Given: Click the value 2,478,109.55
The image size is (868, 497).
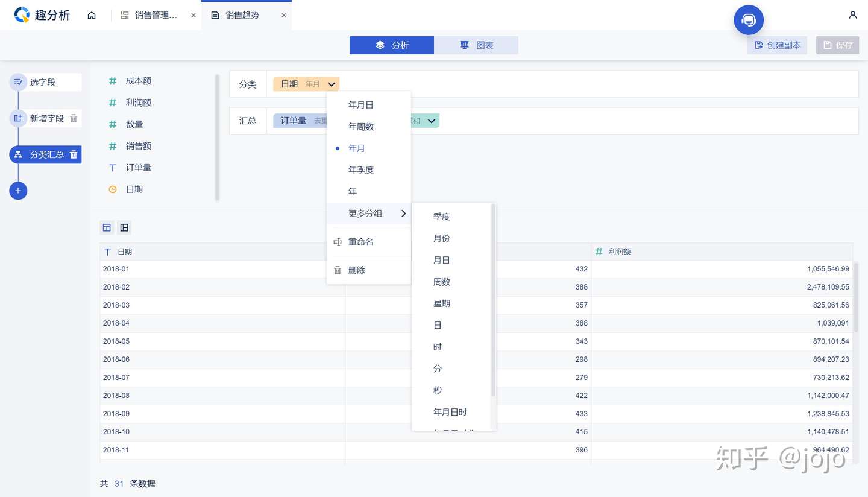Looking at the screenshot, I should (x=828, y=287).
